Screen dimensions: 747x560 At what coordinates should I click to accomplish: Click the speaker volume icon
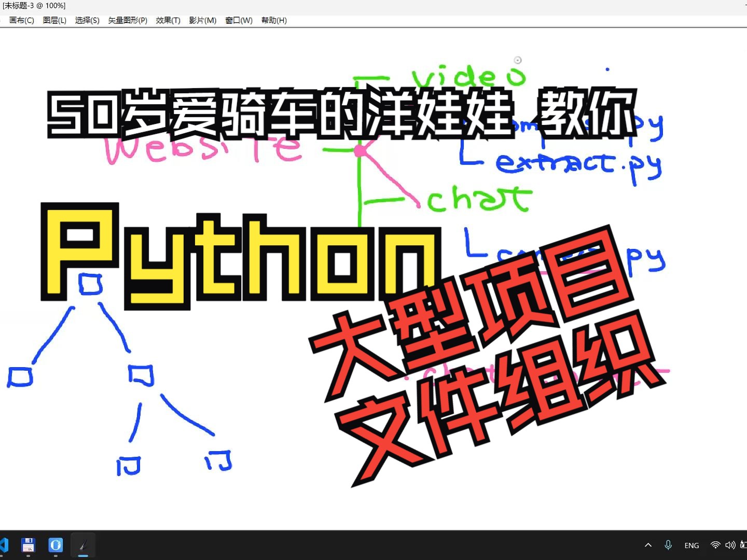[730, 545]
